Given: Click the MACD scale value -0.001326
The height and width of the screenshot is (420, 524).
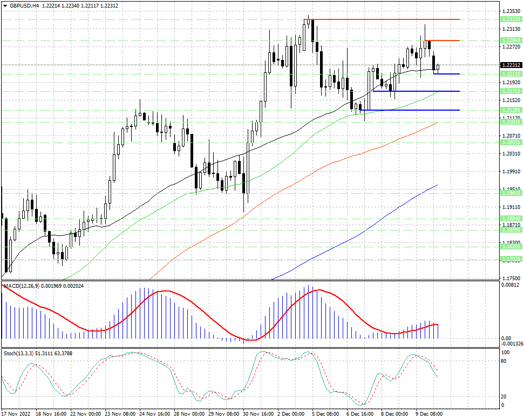Looking at the screenshot, I should point(512,344).
